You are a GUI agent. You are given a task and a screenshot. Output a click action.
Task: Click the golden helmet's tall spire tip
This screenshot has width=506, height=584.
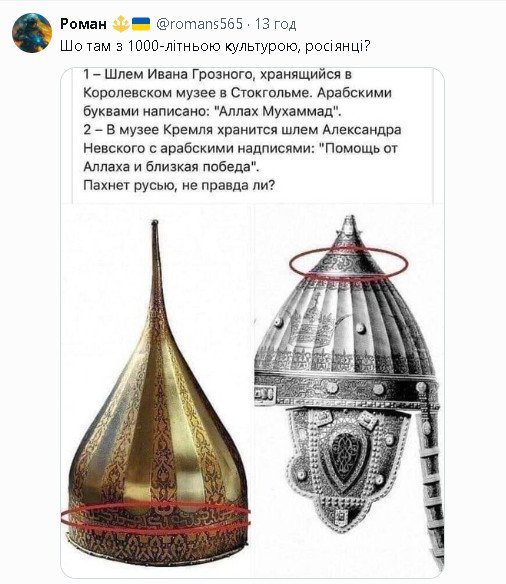155,227
